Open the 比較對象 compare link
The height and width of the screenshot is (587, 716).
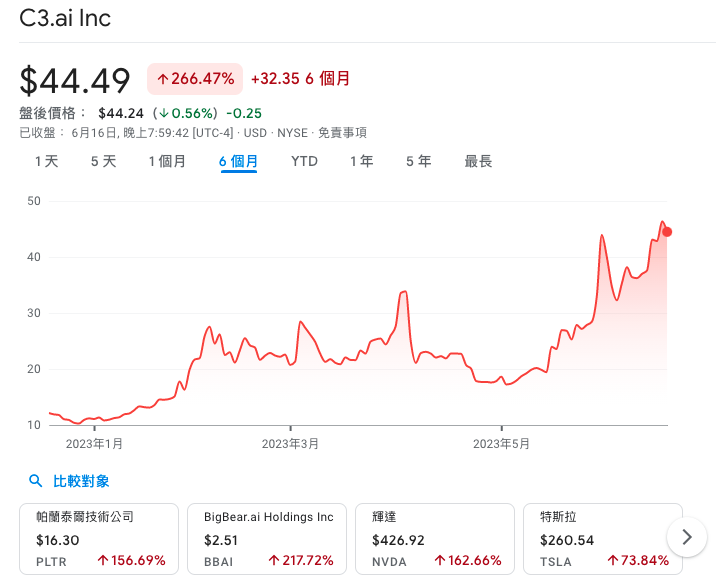[81, 481]
